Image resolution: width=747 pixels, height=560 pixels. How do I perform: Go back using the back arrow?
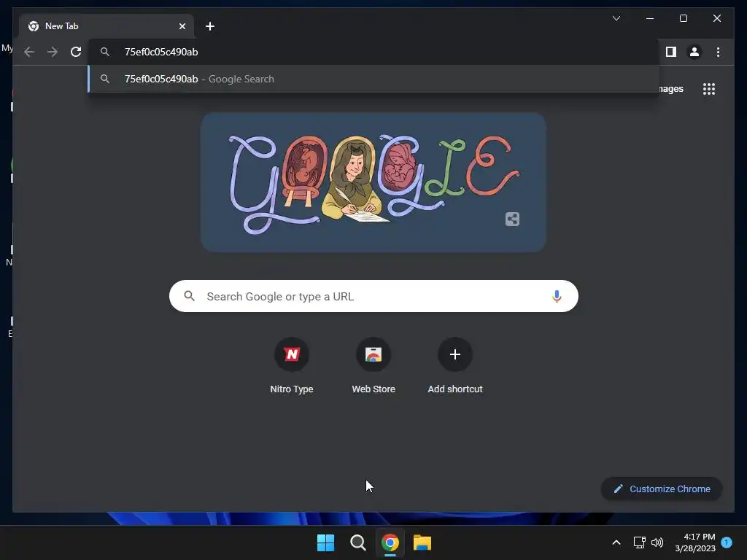(x=29, y=52)
